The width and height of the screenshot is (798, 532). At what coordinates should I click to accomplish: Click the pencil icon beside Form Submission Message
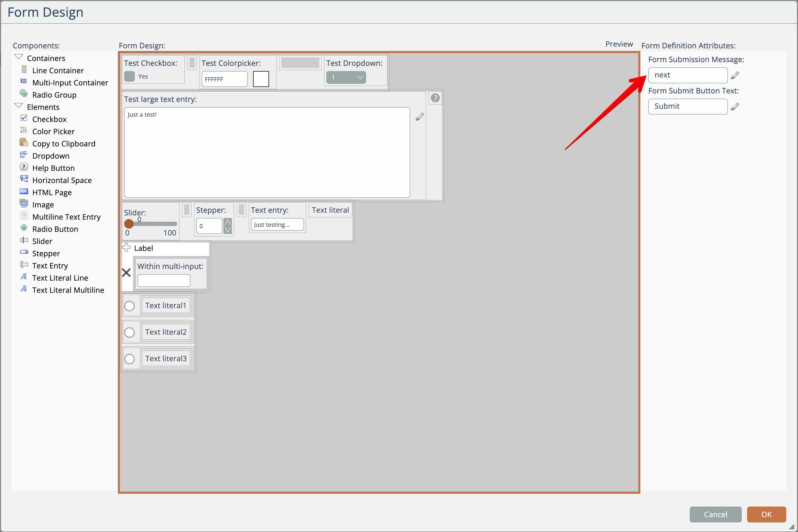[x=735, y=75]
